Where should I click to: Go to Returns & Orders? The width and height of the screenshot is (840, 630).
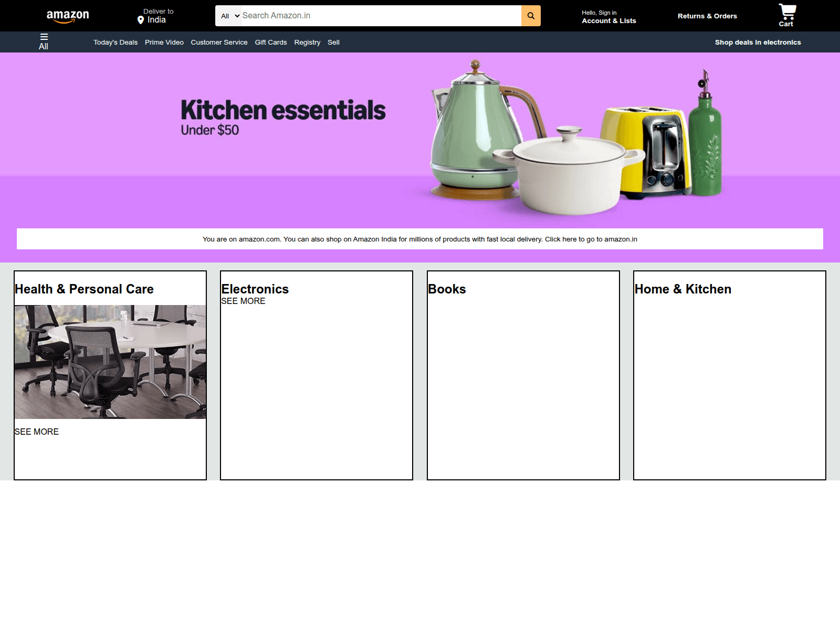(707, 16)
